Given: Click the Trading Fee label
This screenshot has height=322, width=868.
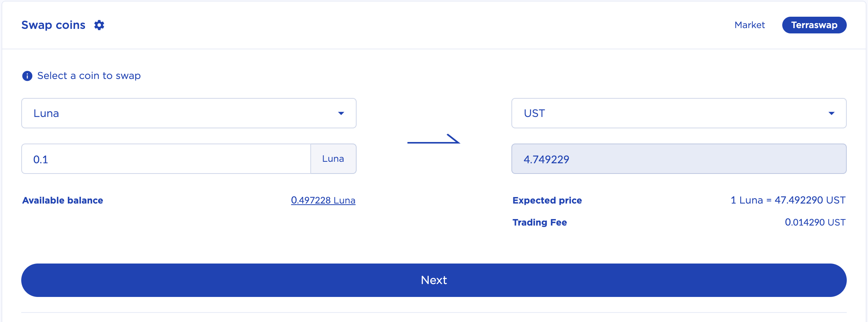Looking at the screenshot, I should [539, 222].
